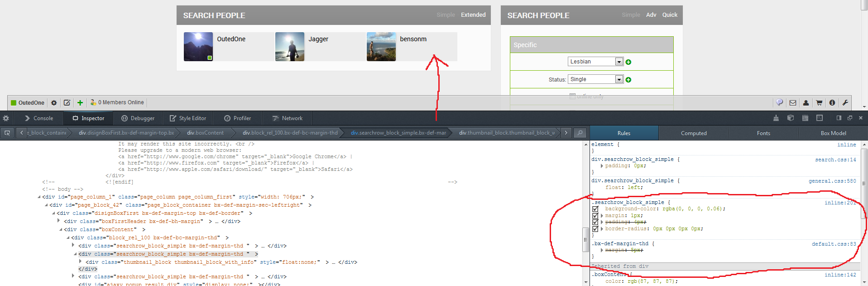Open the shopping cart icon
The width and height of the screenshot is (868, 286).
coord(819,103)
